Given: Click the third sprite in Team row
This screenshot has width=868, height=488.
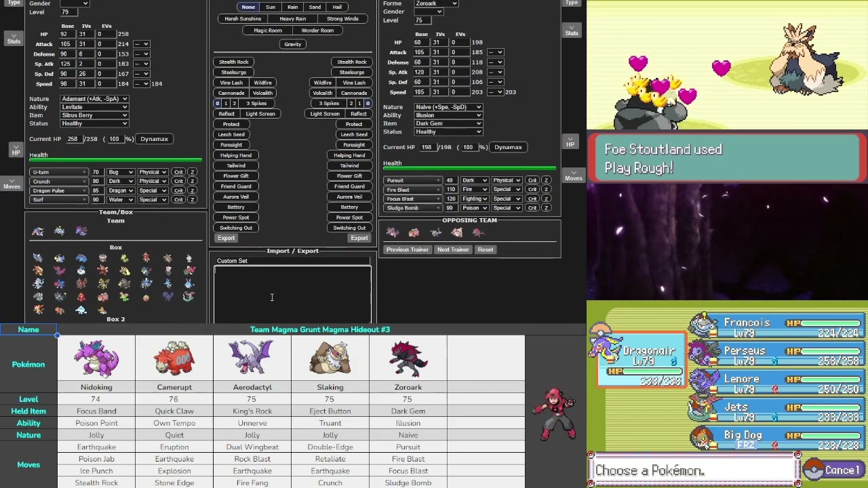Looking at the screenshot, I should tap(81, 232).
